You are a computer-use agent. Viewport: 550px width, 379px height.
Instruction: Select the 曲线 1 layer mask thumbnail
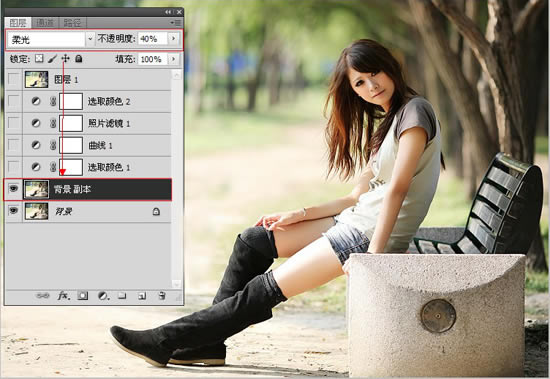(71, 145)
